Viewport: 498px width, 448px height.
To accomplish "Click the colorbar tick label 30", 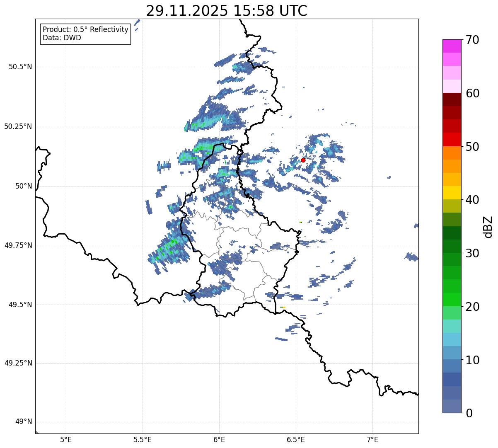I will 472,253.
